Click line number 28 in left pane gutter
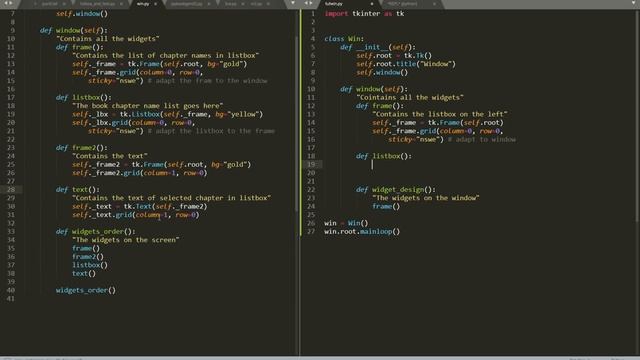 click(11, 189)
